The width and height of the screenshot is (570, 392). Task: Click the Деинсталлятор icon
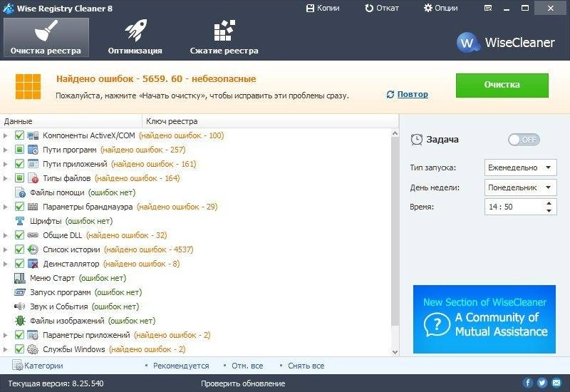click(x=33, y=264)
